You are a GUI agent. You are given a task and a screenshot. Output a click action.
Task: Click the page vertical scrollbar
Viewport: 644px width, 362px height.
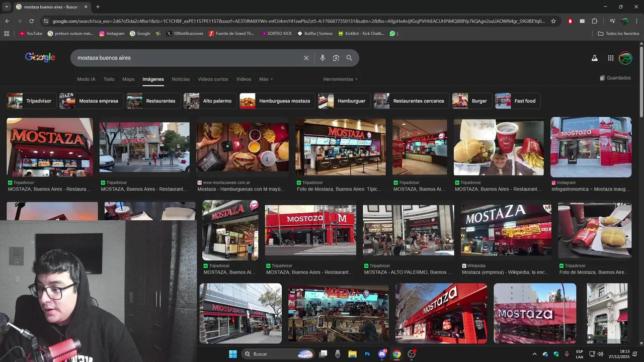pyautogui.click(x=641, y=82)
